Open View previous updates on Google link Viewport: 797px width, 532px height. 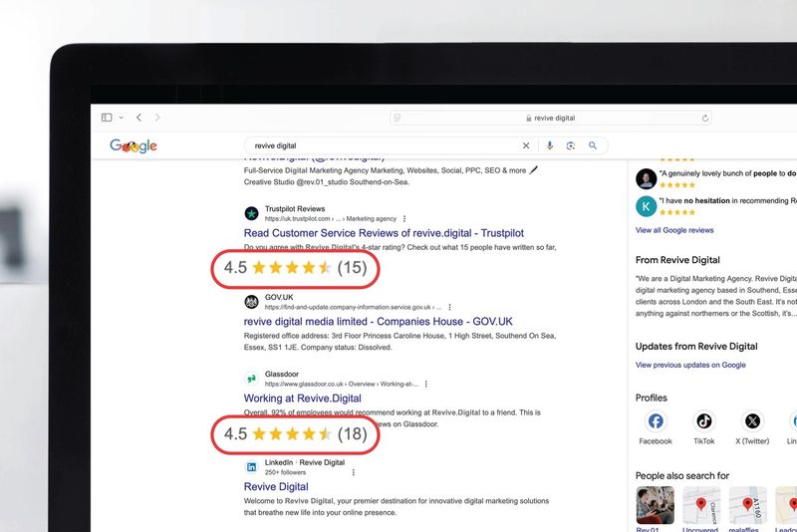click(690, 365)
